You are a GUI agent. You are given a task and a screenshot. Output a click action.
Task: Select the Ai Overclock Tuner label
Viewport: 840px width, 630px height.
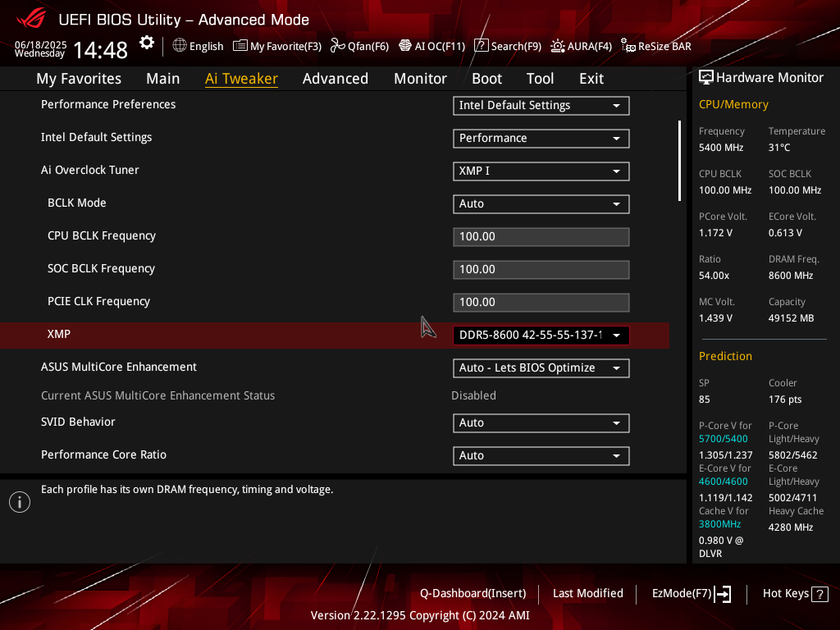click(x=90, y=170)
